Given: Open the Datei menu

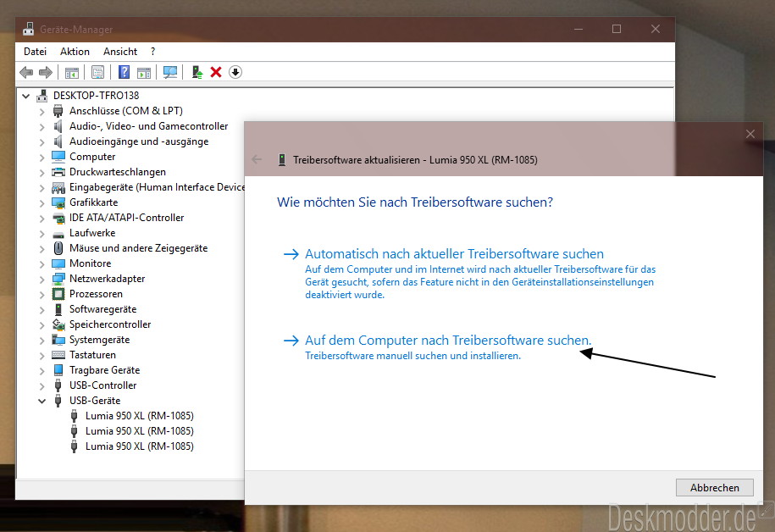Looking at the screenshot, I should (35, 52).
